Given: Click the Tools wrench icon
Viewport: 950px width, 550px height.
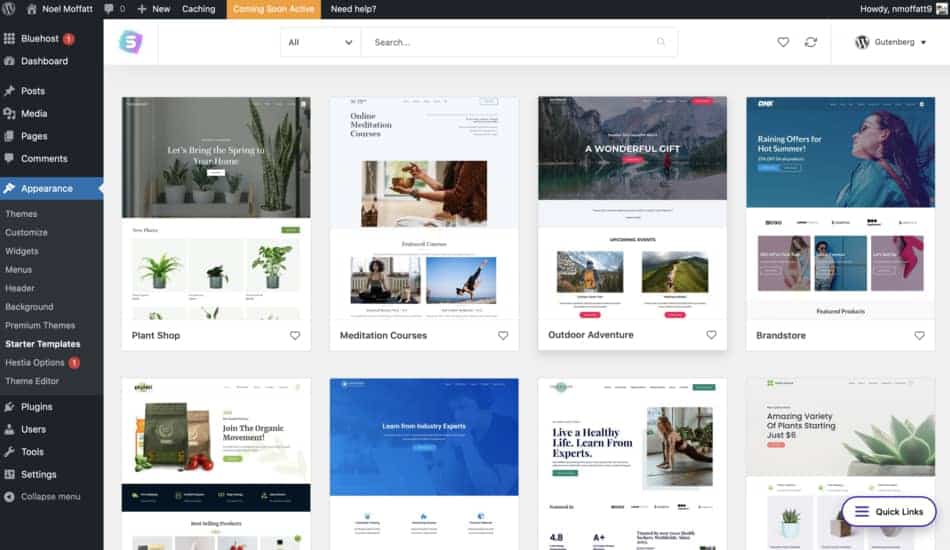Looking at the screenshot, I should click(x=9, y=451).
